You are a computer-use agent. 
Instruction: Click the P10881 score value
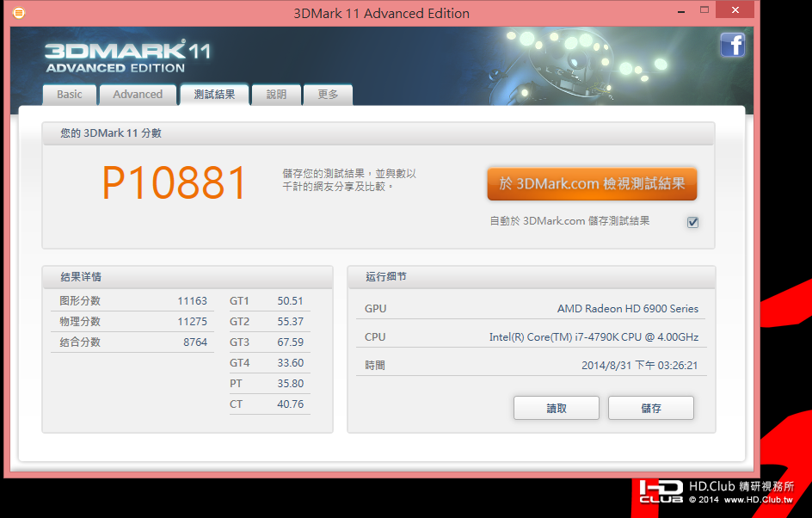[175, 183]
